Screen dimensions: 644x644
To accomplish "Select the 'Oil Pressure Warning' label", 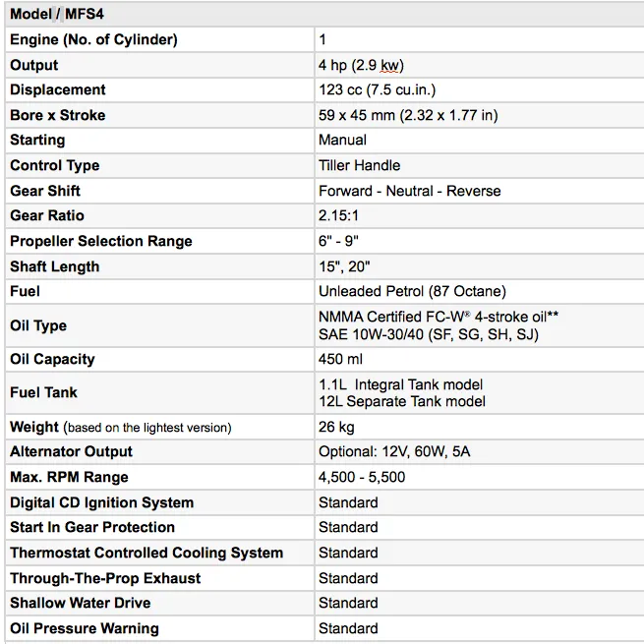I will 85,628.
